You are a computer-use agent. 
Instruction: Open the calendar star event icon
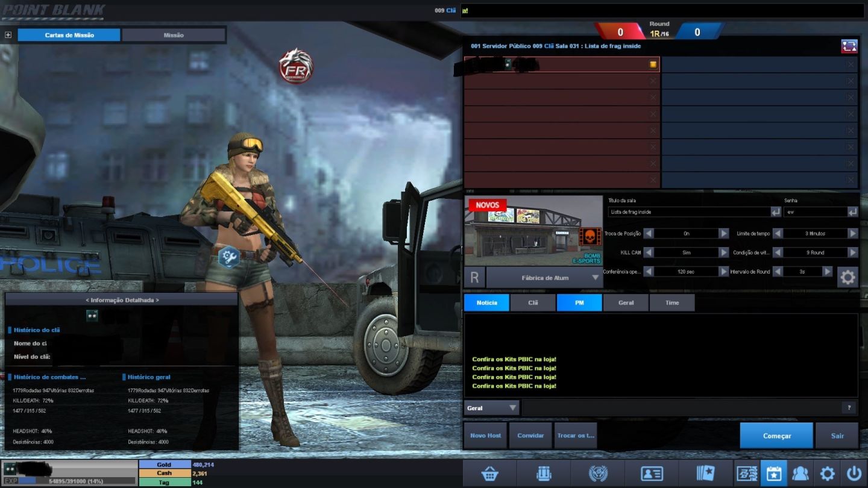774,474
